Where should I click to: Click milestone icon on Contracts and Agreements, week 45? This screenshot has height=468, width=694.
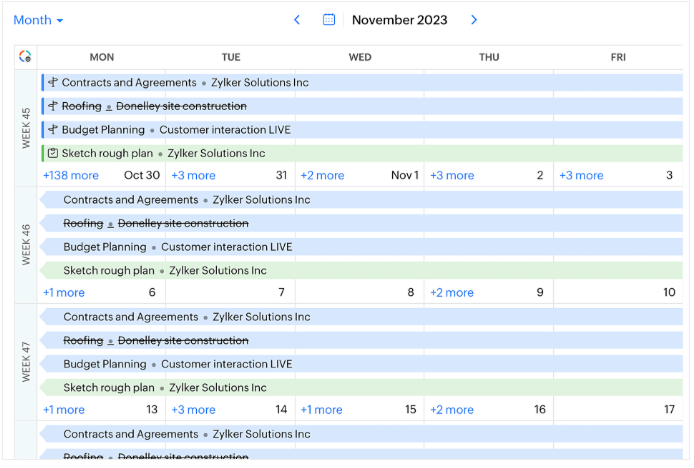click(x=53, y=83)
